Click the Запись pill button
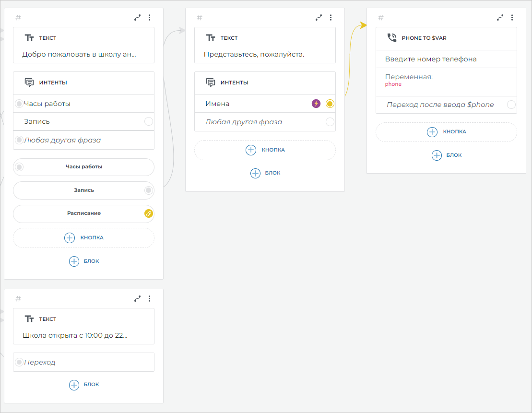 pos(83,190)
